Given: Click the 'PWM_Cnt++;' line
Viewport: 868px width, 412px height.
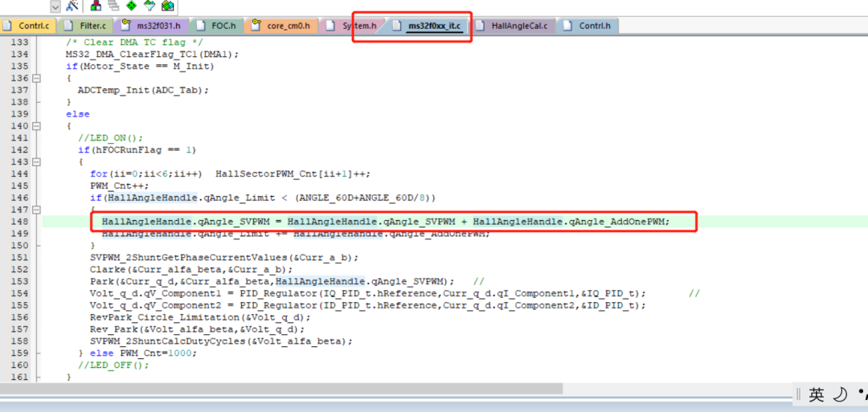Looking at the screenshot, I should click(x=119, y=186).
